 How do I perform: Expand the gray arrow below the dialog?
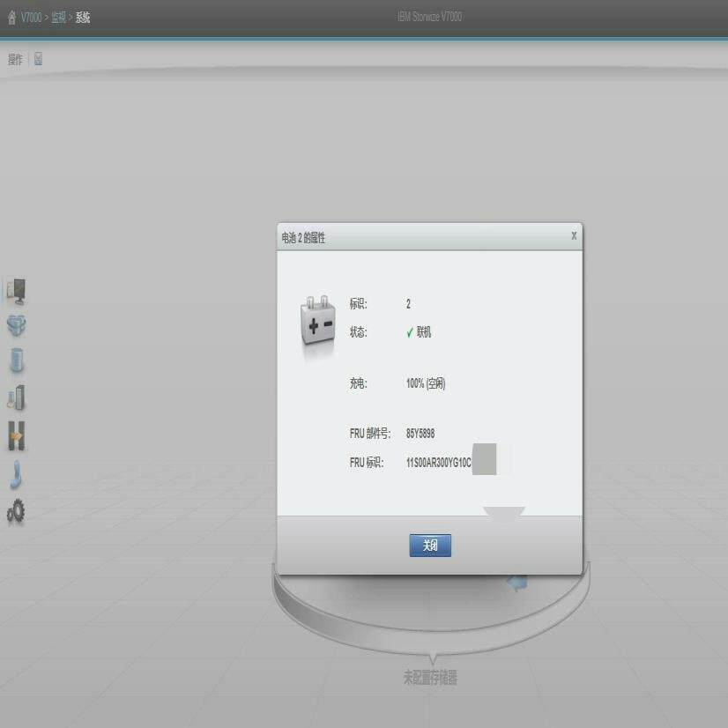click(x=503, y=511)
